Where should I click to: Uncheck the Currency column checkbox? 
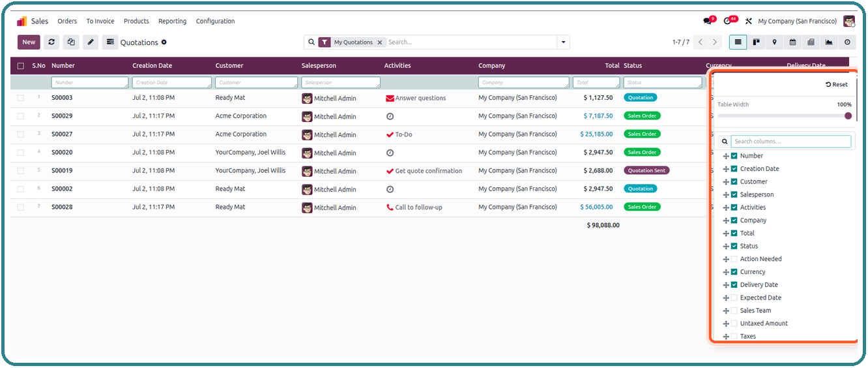(734, 272)
